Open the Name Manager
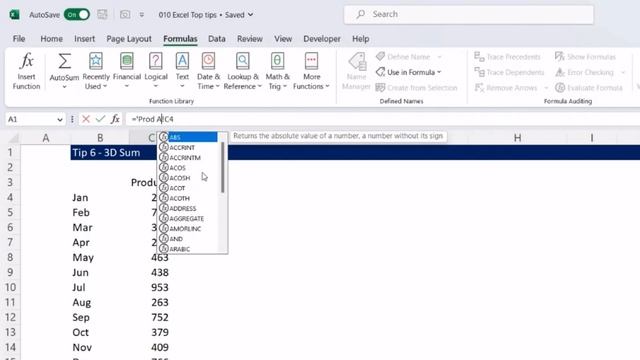 coord(356,71)
